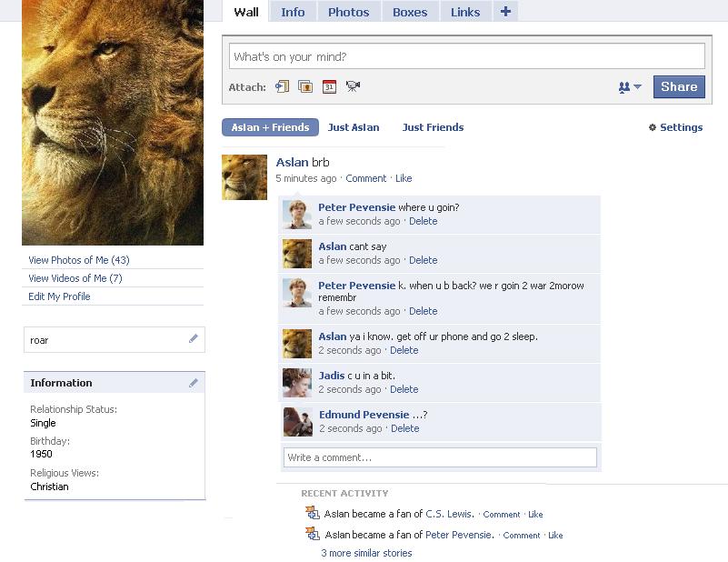Viewport: 728px width, 562px height.
Task: Click Peter Pevensie's name on '2morow' comment
Action: [356, 286]
